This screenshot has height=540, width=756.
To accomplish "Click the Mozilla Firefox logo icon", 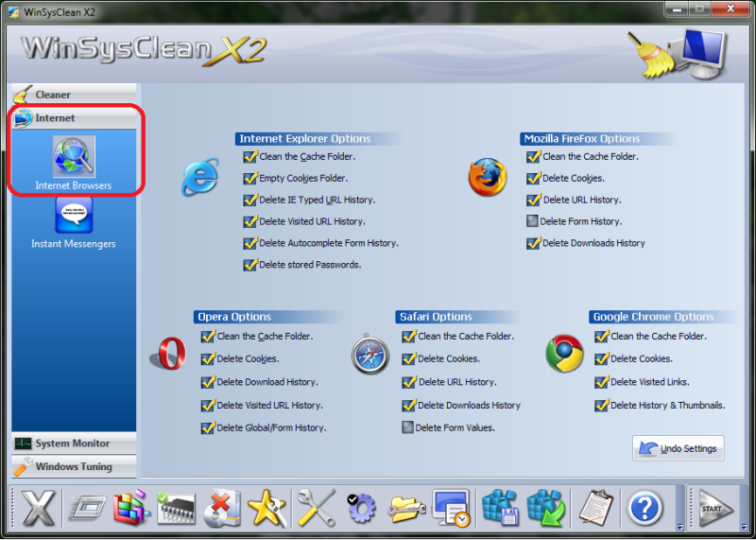I will coord(488,177).
